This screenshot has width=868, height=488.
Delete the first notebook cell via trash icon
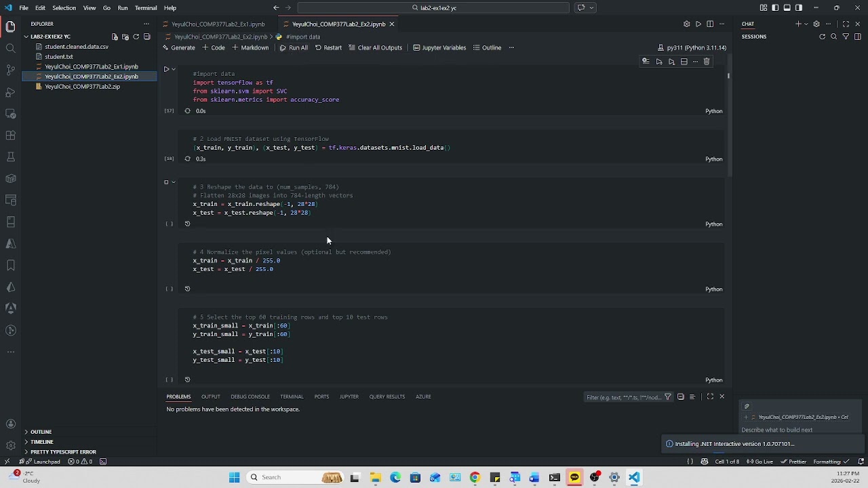707,62
